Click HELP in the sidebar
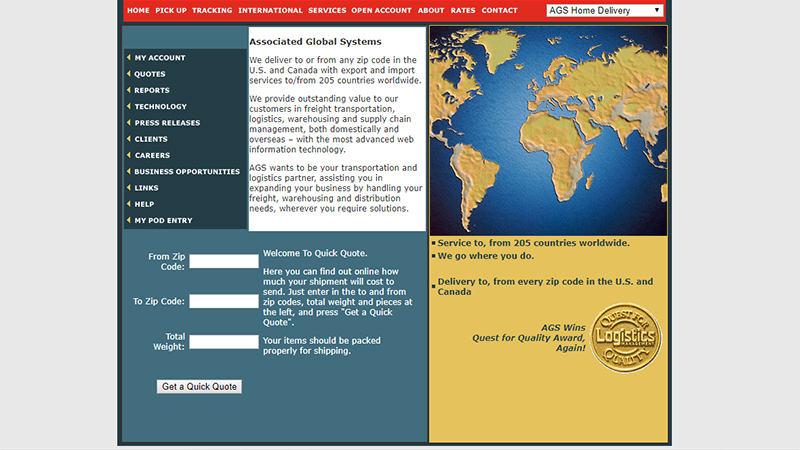 (144, 205)
